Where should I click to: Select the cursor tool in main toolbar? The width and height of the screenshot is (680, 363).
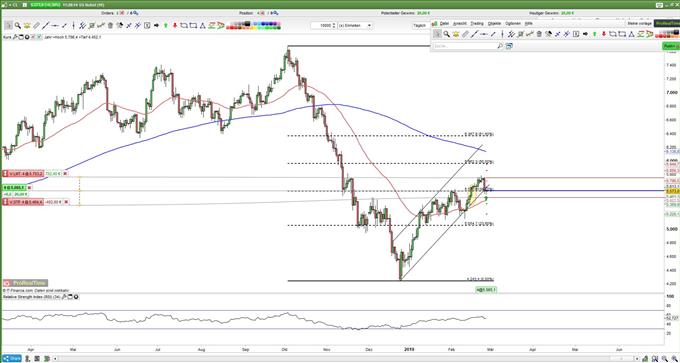point(8,25)
